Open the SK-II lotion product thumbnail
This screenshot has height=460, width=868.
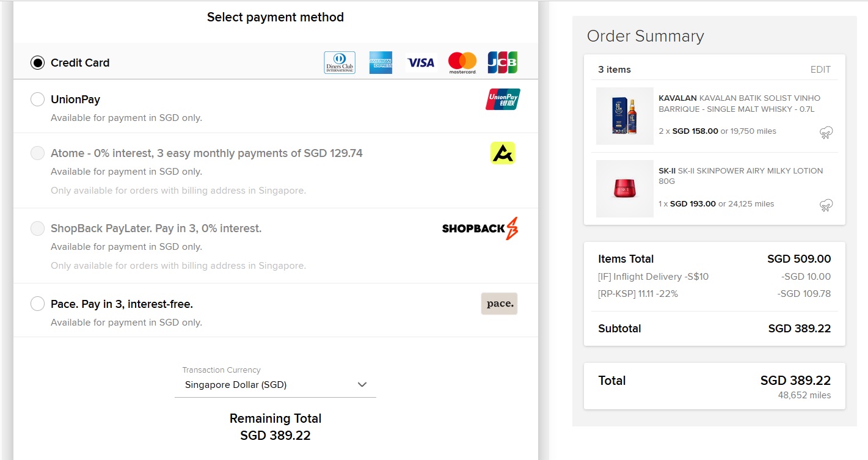(x=624, y=189)
